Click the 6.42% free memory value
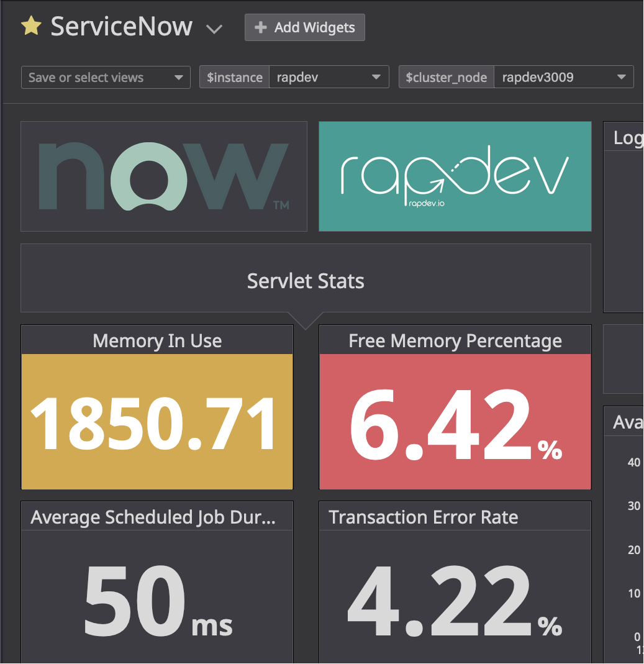Viewport: 644px width, 664px height. tap(456, 424)
